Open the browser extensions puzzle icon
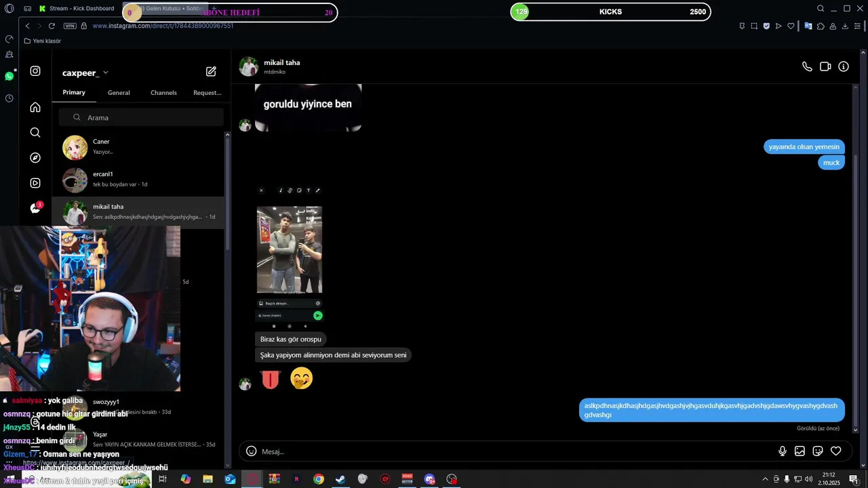Image resolution: width=868 pixels, height=488 pixels. [821, 26]
